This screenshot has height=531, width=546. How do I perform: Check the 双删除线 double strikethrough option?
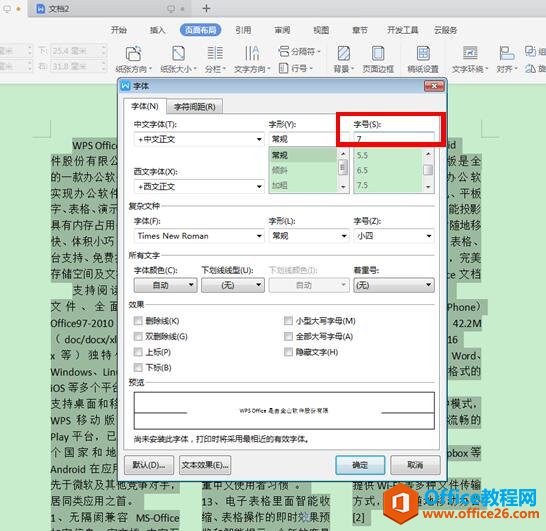138,336
